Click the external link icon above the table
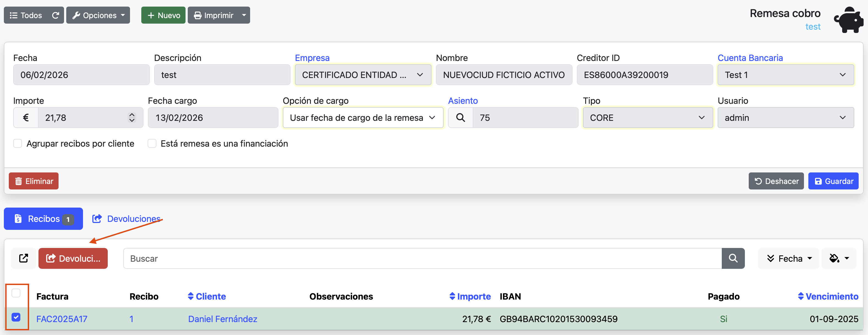Image resolution: width=868 pixels, height=335 pixels. click(x=23, y=258)
